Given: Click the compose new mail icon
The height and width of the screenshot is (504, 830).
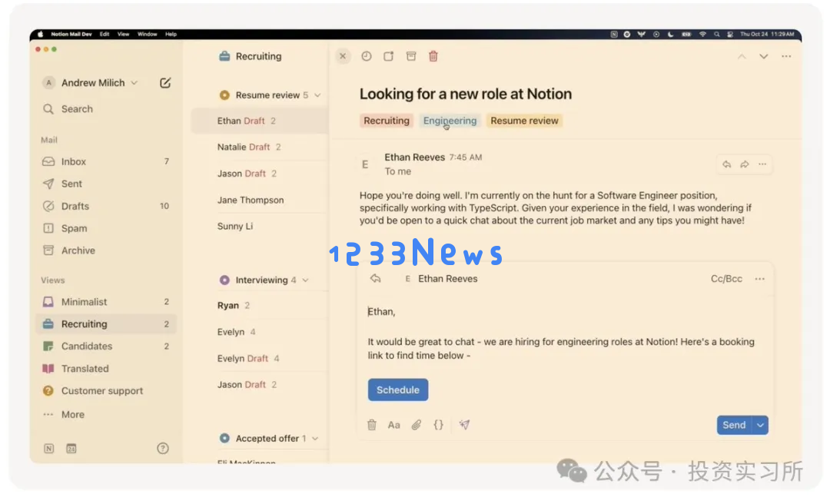Looking at the screenshot, I should coord(165,82).
